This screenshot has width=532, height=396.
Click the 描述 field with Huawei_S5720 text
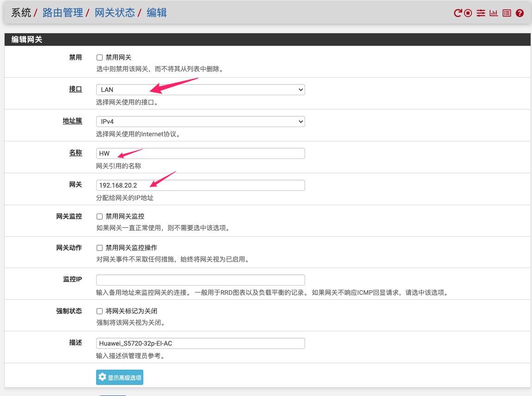click(x=200, y=343)
